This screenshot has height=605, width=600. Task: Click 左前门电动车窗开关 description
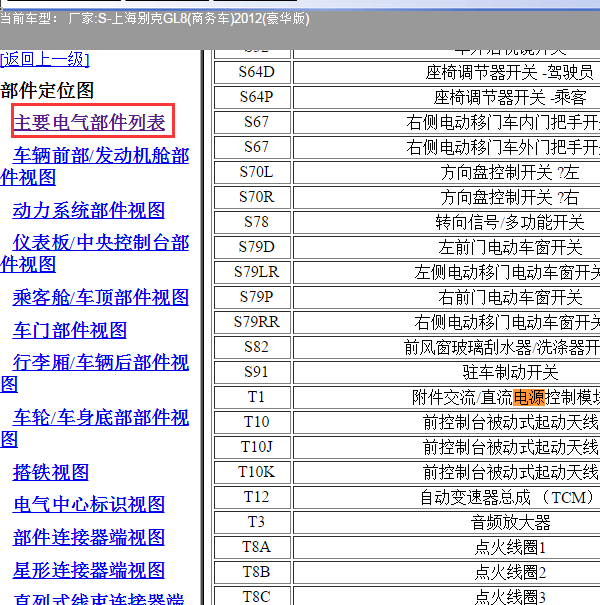(510, 248)
